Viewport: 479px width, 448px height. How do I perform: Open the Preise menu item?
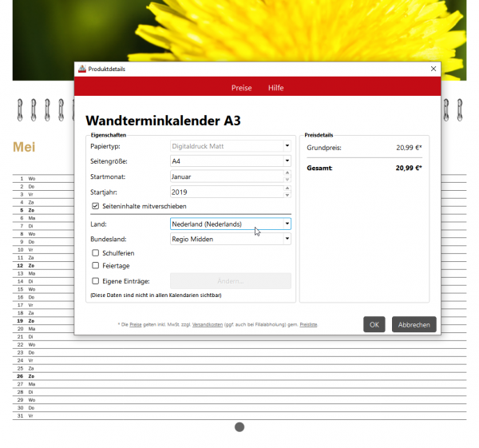click(x=241, y=88)
